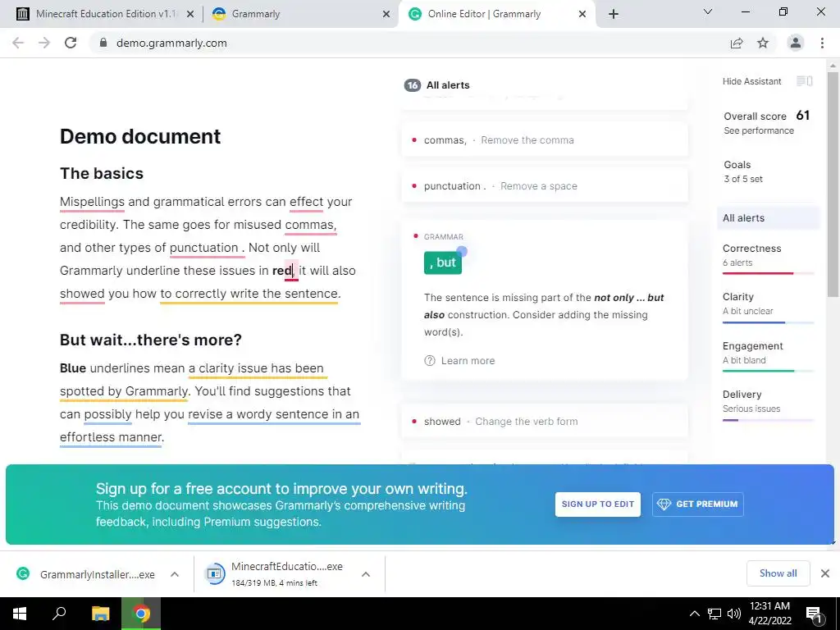The width and height of the screenshot is (840, 630).
Task: Open File Explorer from taskbar
Action: 100,614
